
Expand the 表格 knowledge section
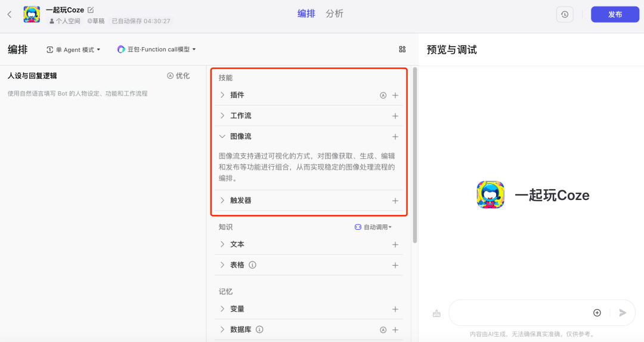click(x=222, y=265)
